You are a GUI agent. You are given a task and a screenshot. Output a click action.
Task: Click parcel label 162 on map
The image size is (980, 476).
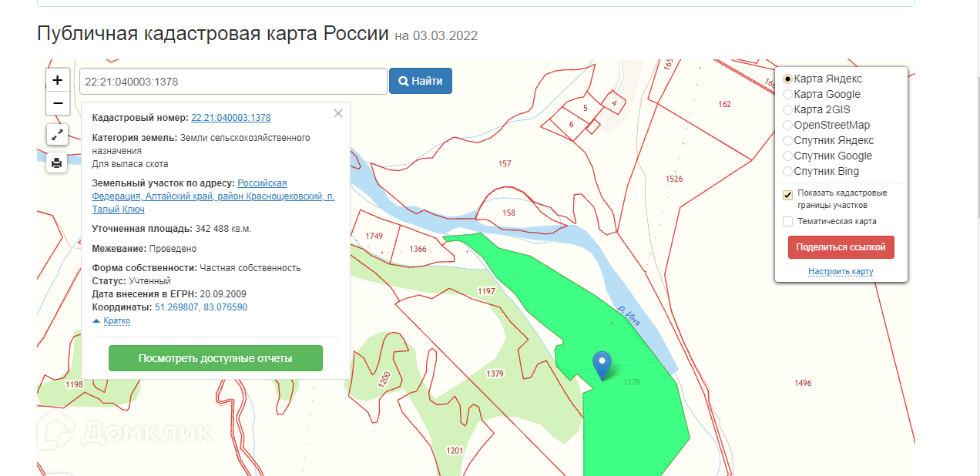(724, 104)
